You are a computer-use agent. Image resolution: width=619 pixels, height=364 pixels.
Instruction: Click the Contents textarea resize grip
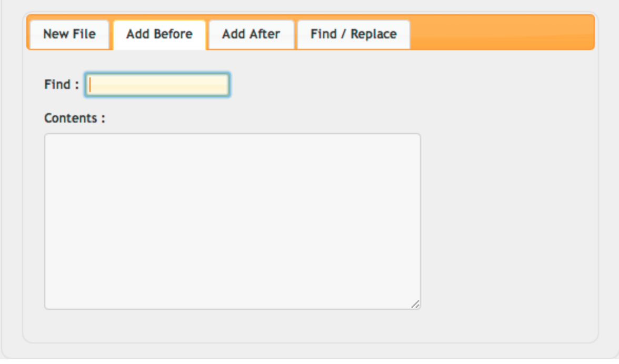(x=415, y=304)
